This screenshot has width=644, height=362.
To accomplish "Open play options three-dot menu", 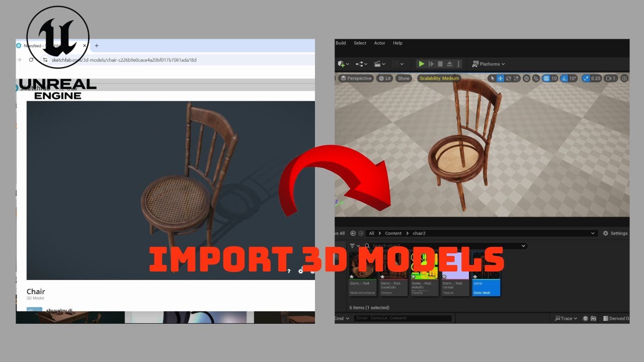I will pyautogui.click(x=458, y=64).
